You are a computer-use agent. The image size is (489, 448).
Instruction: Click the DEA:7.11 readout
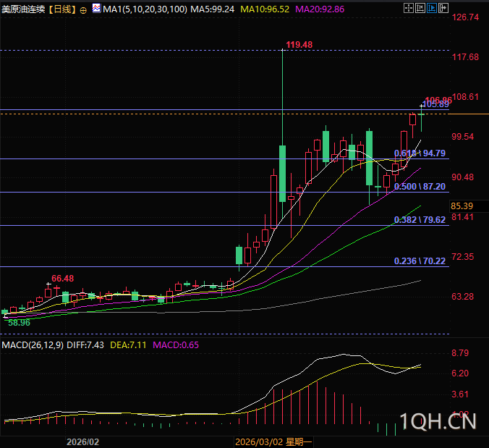coord(128,345)
